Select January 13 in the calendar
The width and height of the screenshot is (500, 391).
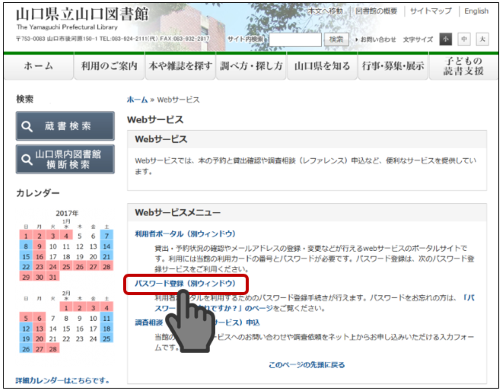tap(93, 246)
